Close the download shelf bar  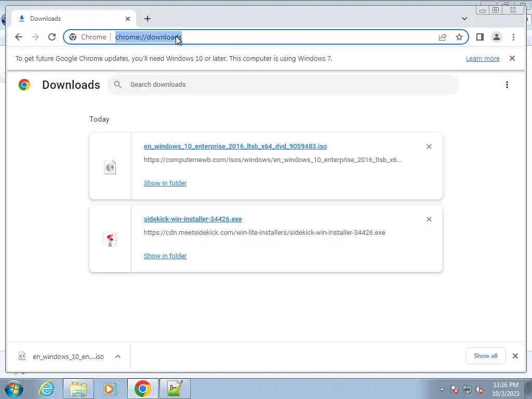(x=515, y=356)
